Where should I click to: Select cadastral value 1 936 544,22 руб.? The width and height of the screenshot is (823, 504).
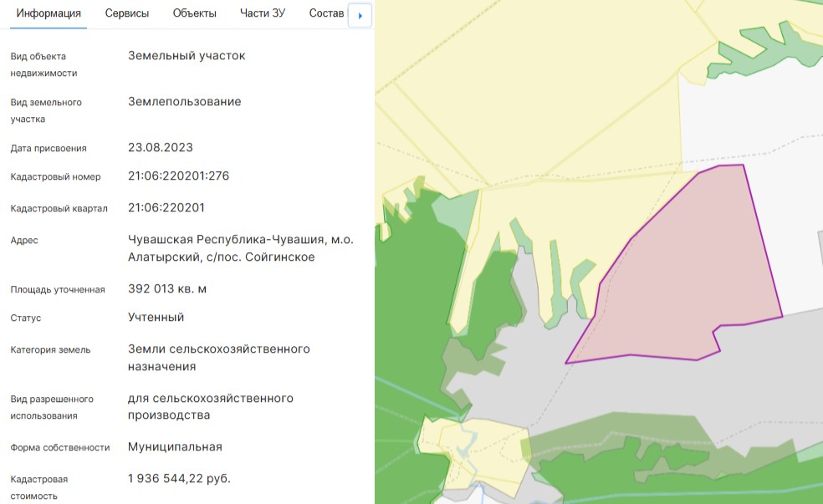tap(179, 478)
